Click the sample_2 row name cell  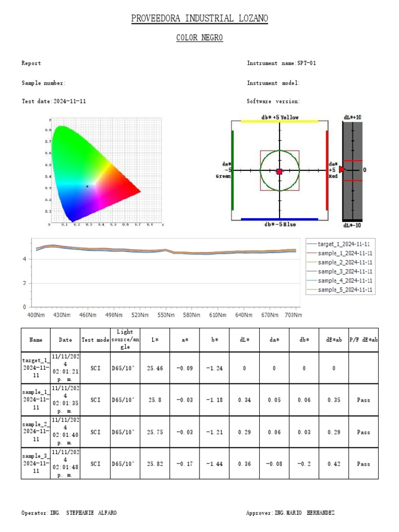pyautogui.click(x=36, y=432)
